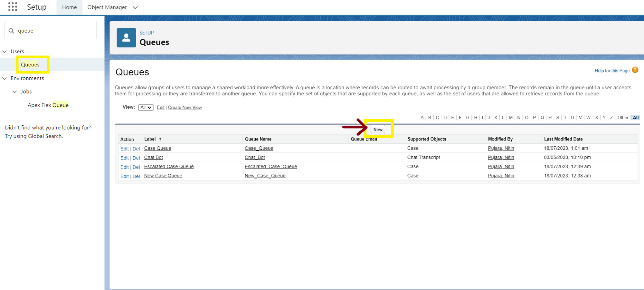This screenshot has width=644, height=290.
Task: Open Case_Queue queue name link
Action: click(x=259, y=148)
